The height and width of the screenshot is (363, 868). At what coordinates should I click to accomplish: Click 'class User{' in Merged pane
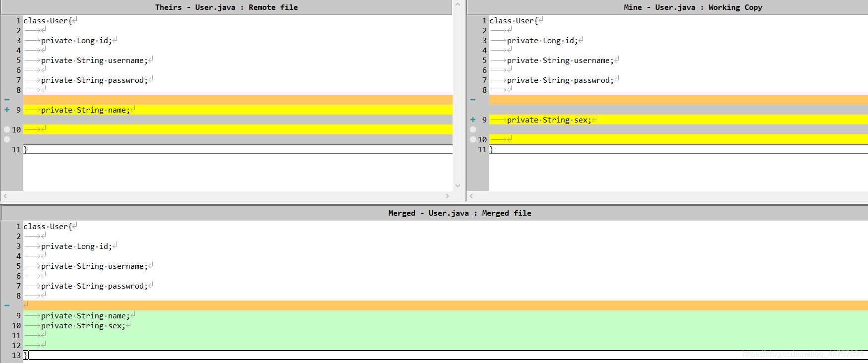pos(48,227)
